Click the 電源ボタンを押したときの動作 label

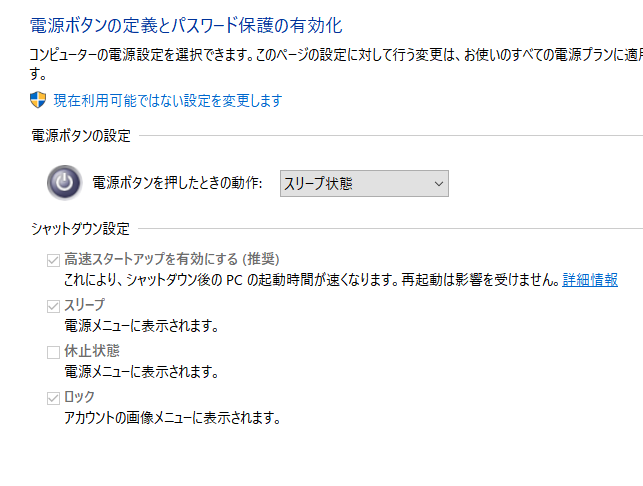click(177, 184)
